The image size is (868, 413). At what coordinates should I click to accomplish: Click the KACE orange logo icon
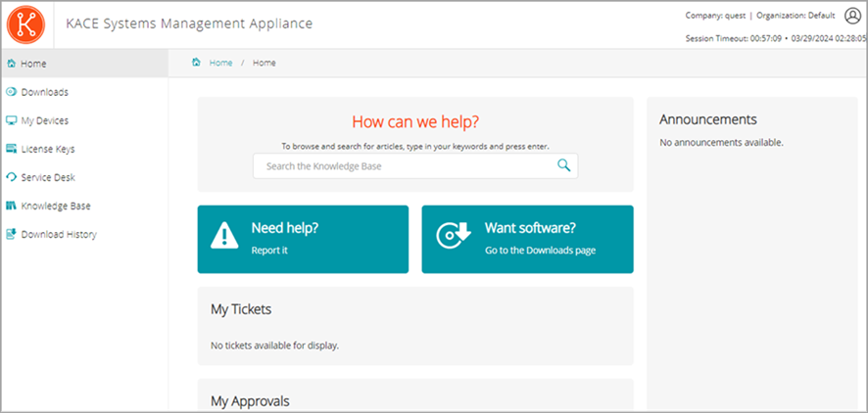click(x=25, y=23)
